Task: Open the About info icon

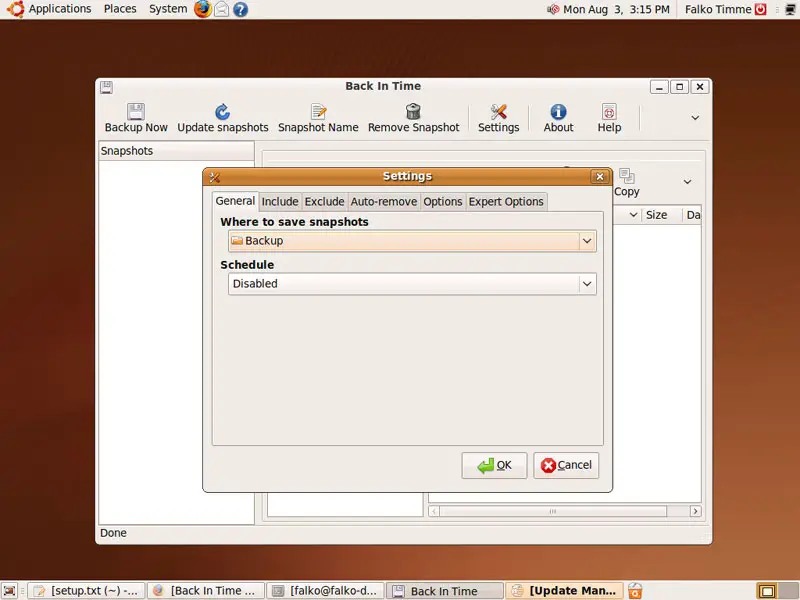Action: pyautogui.click(x=558, y=112)
